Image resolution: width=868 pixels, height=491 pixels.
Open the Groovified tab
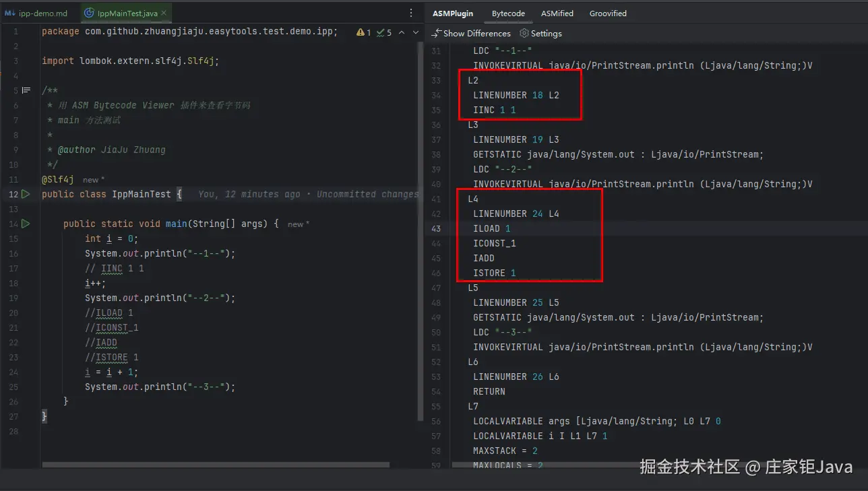607,13
